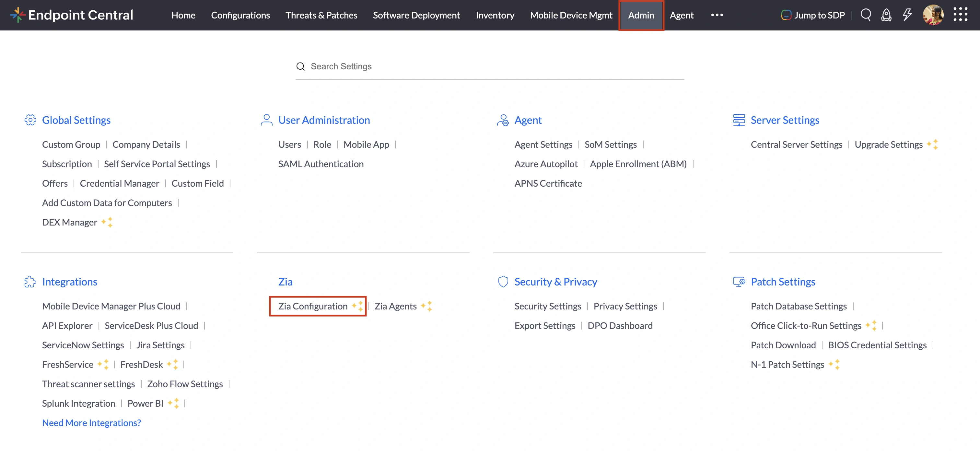Open the user profile avatar
The height and width of the screenshot is (453, 980).
click(x=933, y=15)
